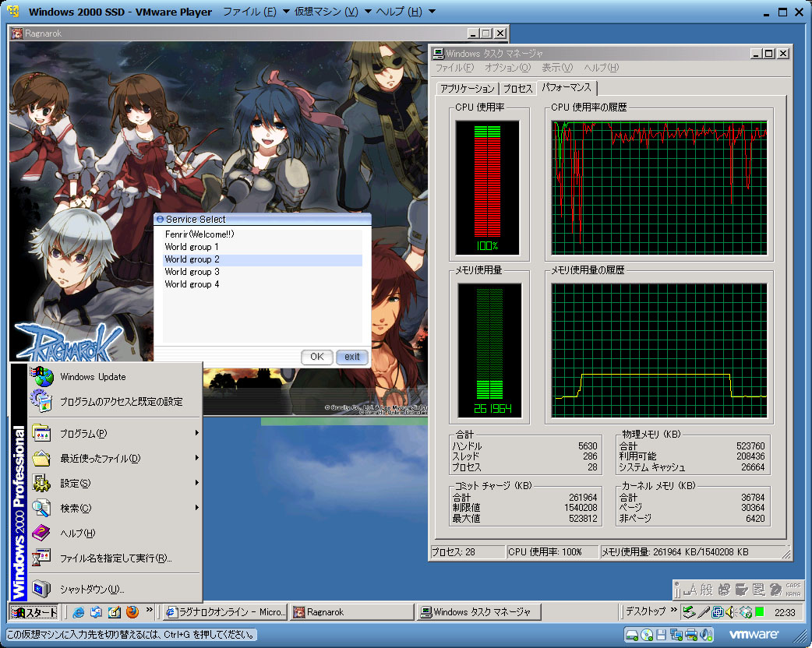
Task: Click the CPU usage history graph
Action: (x=659, y=188)
